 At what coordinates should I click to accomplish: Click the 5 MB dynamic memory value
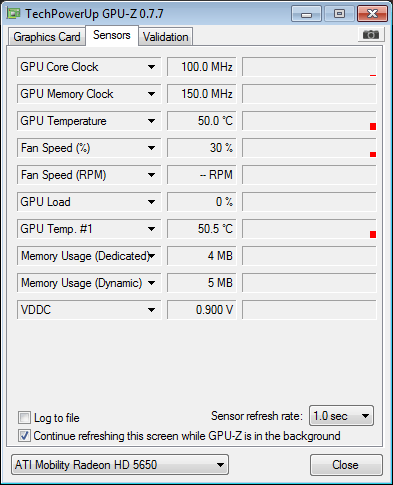pyautogui.click(x=202, y=283)
